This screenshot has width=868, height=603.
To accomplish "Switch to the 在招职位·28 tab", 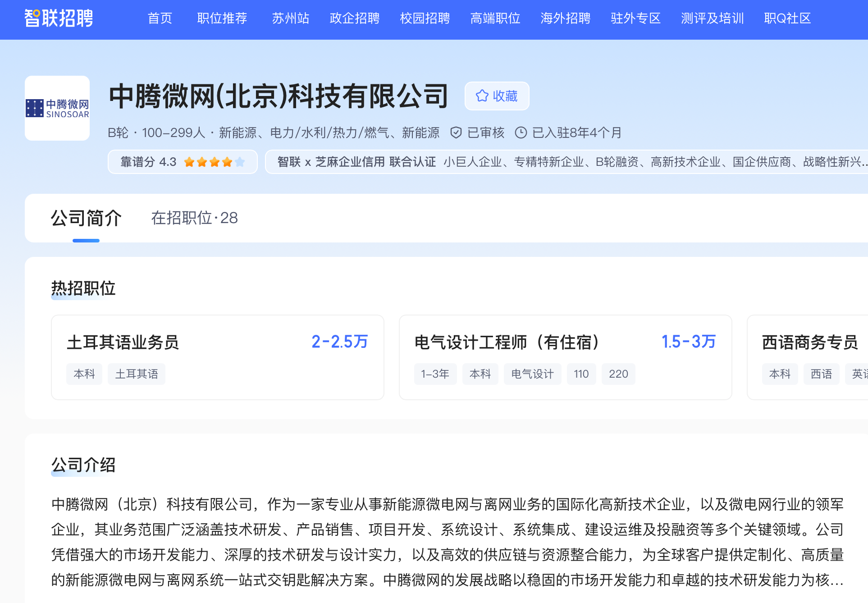I will tap(194, 218).
